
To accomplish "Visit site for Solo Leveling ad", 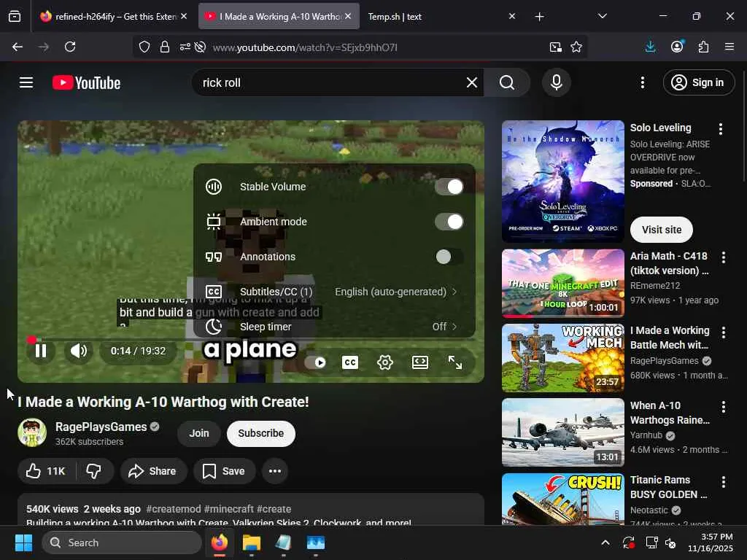I will pos(661,230).
